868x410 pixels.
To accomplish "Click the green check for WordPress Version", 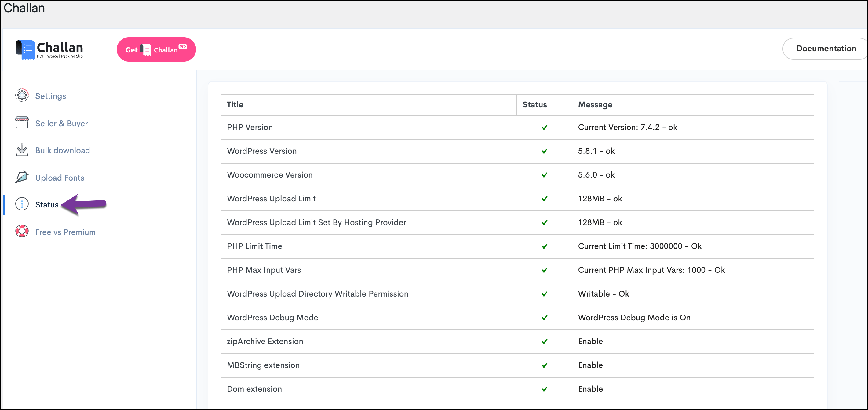I will pyautogui.click(x=544, y=151).
